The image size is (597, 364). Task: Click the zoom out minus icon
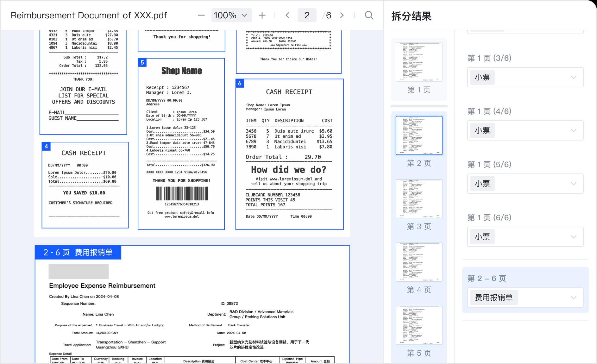click(x=201, y=15)
